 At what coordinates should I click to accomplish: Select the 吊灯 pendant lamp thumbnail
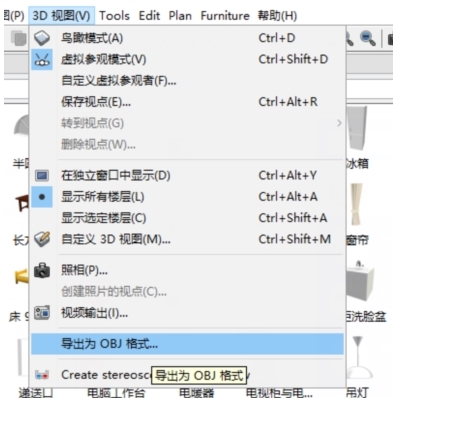tap(358, 357)
